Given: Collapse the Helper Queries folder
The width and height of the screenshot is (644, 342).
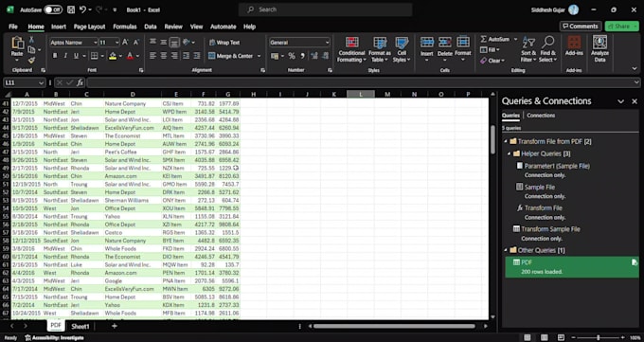Looking at the screenshot, I should [510, 153].
